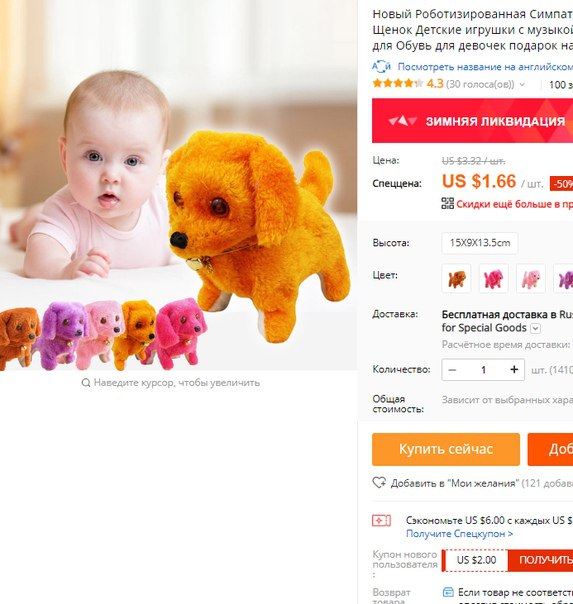Expand the votes dropdown arrow beside the rating
573x604 pixels.
point(522,84)
